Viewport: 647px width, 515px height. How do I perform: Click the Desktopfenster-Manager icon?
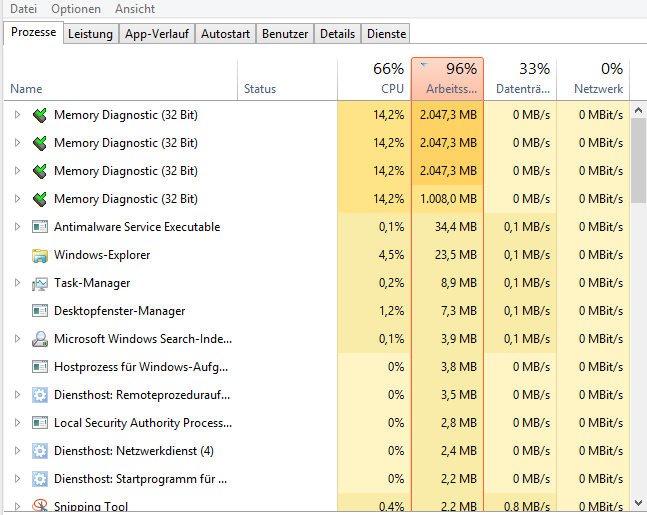[x=40, y=311]
